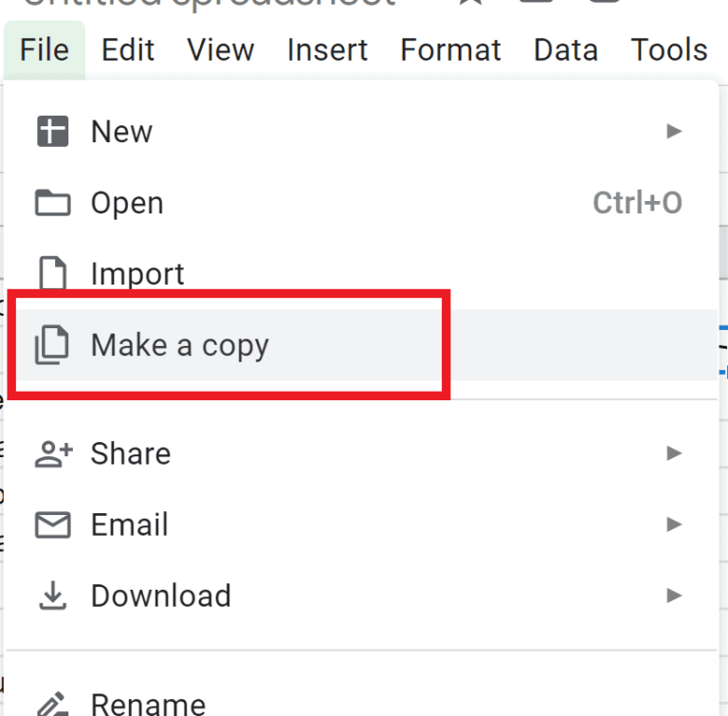Expand the Share submenu arrow

point(674,453)
